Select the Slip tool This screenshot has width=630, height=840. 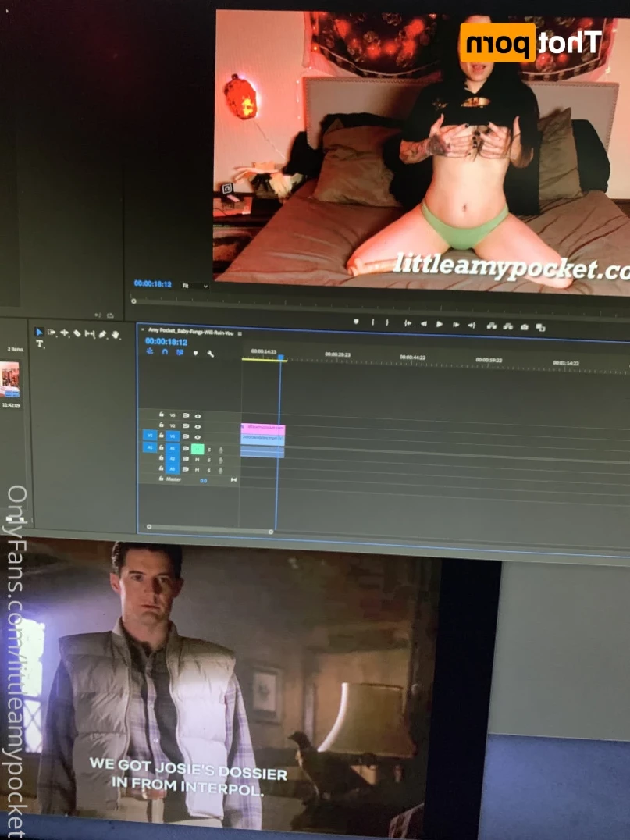coord(90,334)
